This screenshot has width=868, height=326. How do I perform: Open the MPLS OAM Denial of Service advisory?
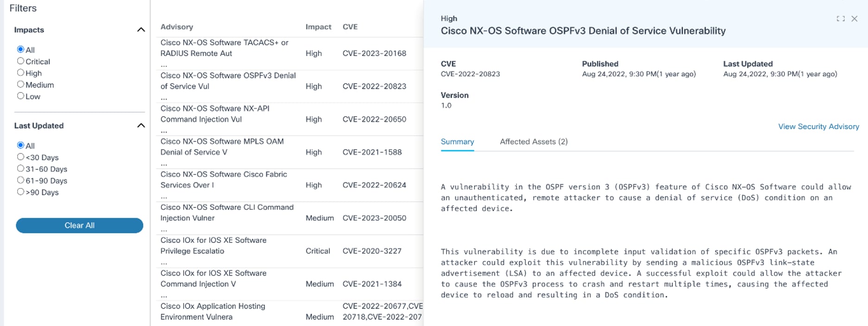(x=222, y=147)
